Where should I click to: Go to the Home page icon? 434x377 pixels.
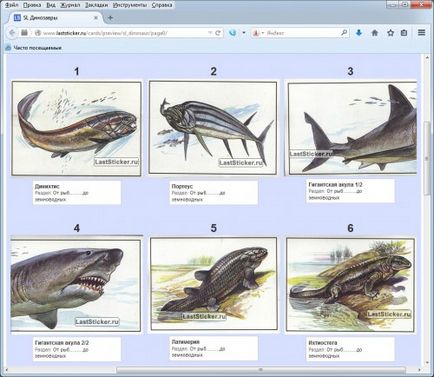375,33
